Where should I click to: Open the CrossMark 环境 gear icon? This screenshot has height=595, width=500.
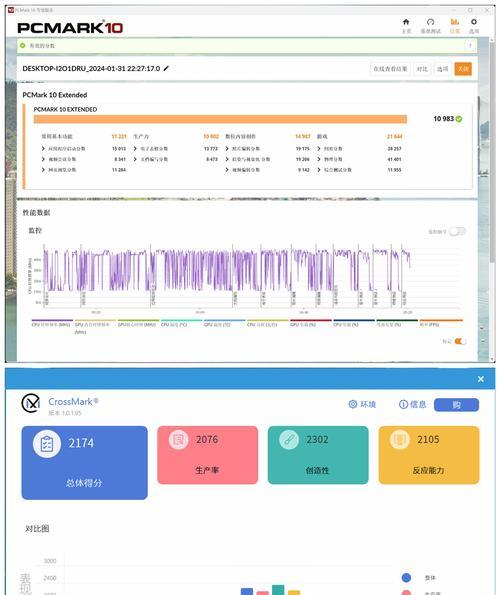352,404
